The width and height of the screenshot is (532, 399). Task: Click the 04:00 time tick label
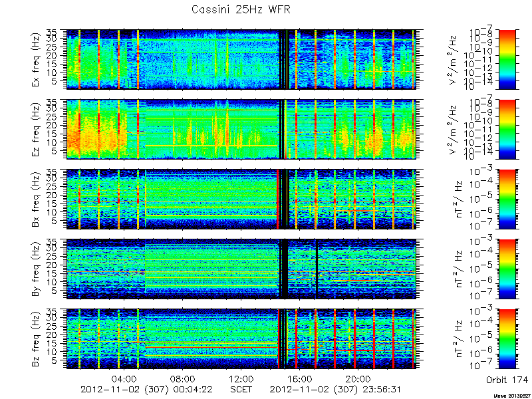click(x=124, y=378)
